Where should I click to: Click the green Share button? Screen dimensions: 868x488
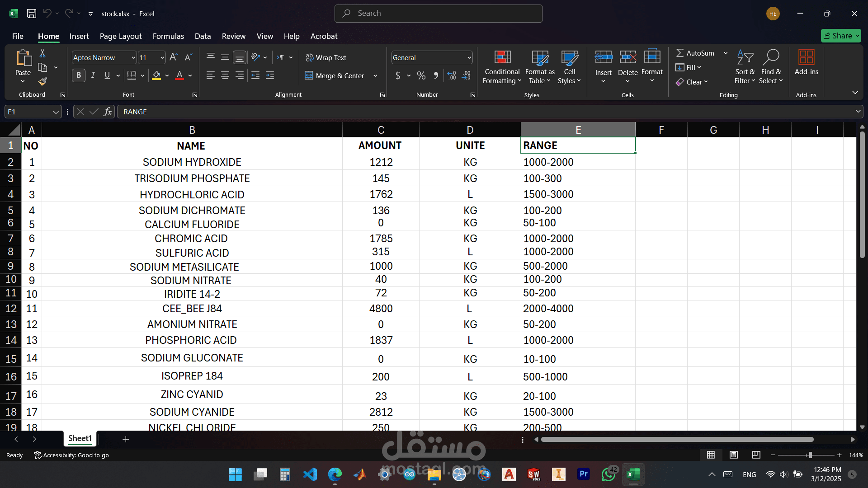point(840,36)
